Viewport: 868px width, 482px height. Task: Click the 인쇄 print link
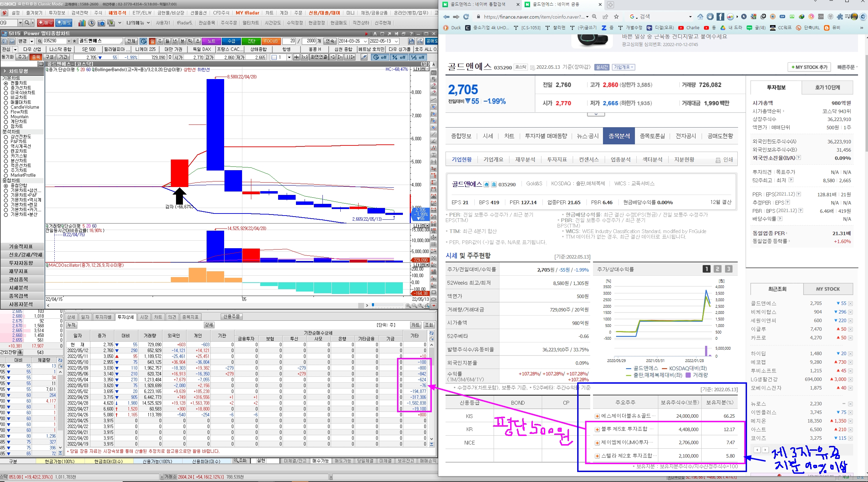pyautogui.click(x=724, y=160)
